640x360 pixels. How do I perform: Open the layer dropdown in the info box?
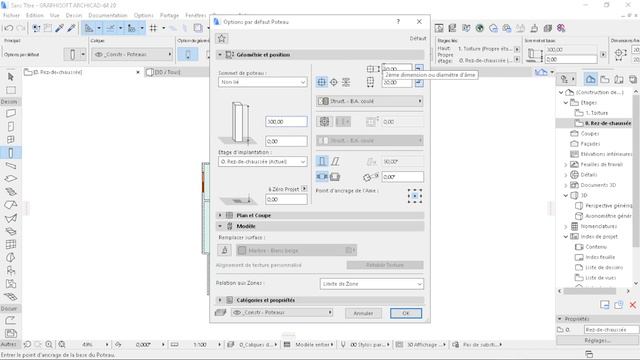(x=132, y=54)
